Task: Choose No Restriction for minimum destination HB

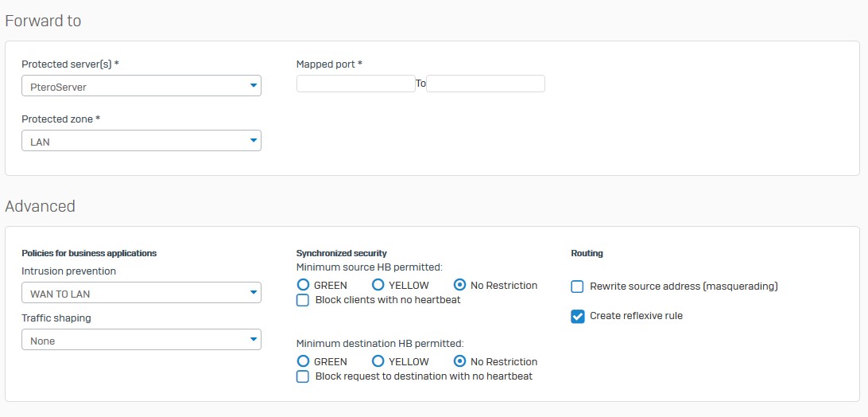Action: coord(459,361)
